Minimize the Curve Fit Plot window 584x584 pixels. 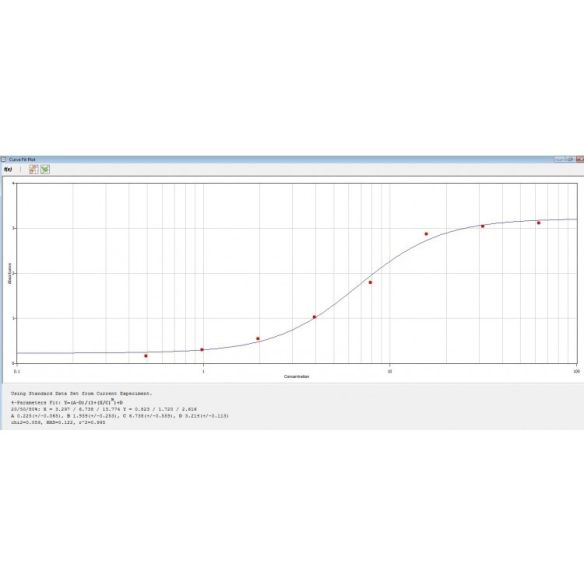point(559,159)
